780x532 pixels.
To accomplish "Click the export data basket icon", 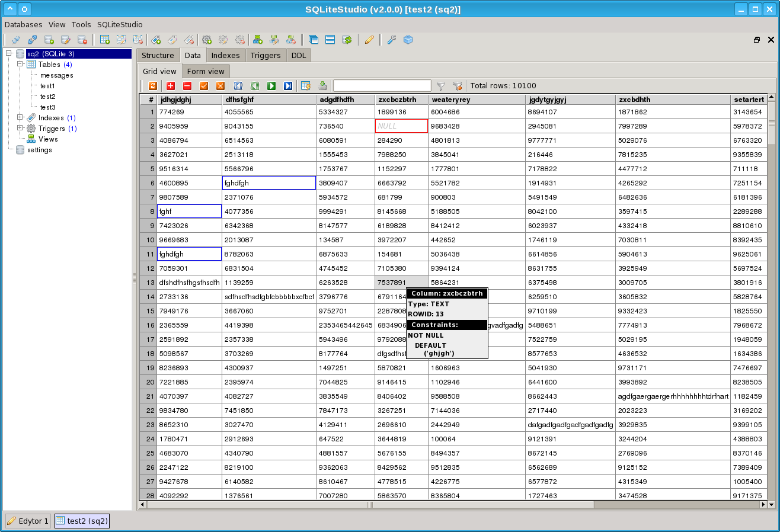I will tap(322, 86).
